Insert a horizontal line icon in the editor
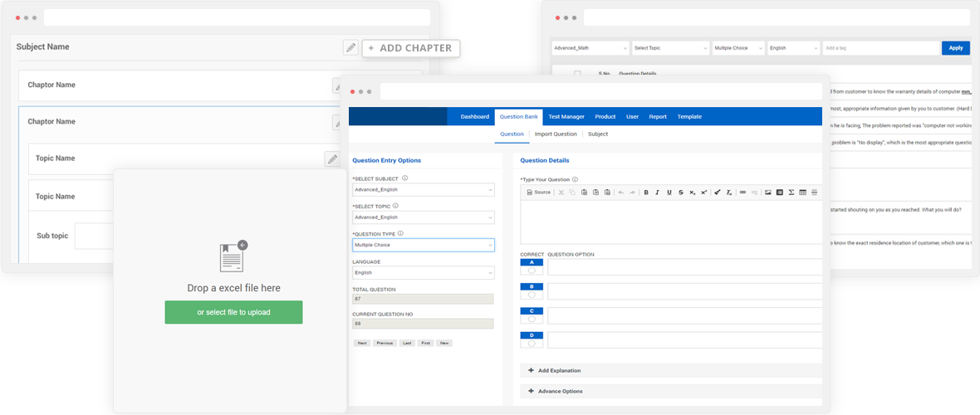 (815, 193)
